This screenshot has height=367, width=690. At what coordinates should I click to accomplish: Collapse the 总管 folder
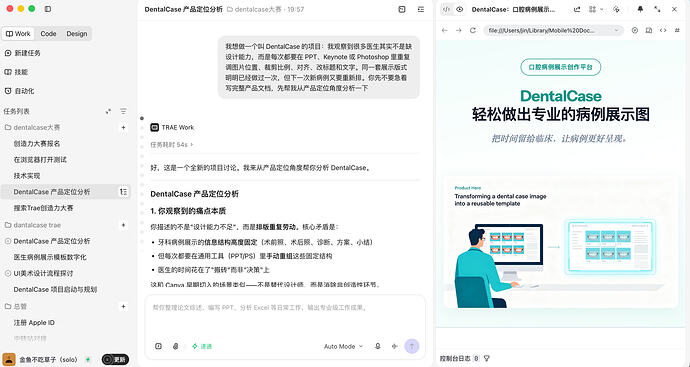click(x=16, y=306)
